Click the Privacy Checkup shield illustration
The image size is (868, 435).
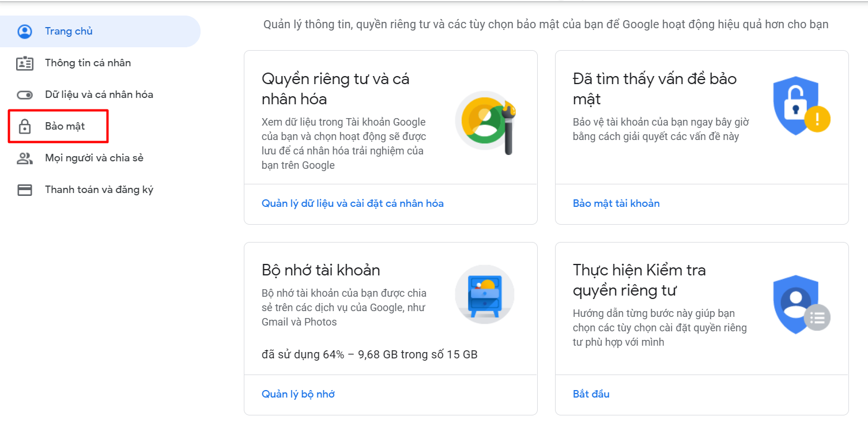click(x=801, y=304)
